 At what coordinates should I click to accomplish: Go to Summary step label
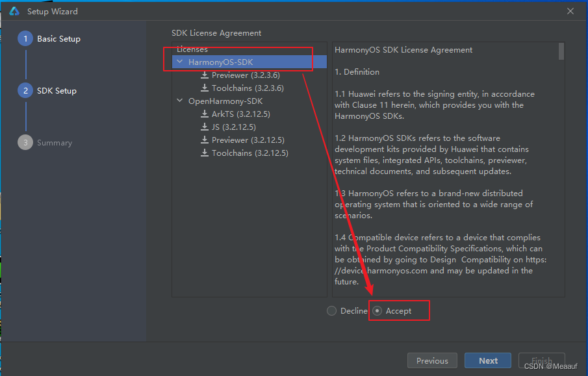pyautogui.click(x=55, y=143)
